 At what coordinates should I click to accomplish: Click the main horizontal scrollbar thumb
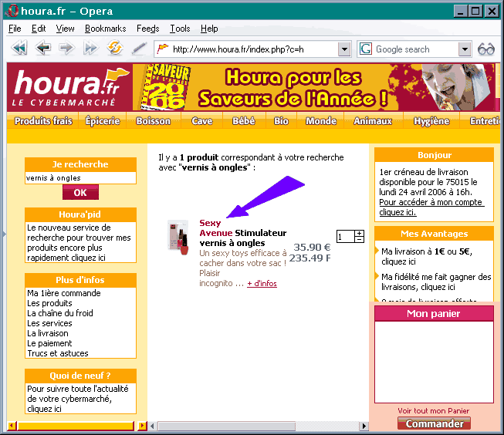(x=226, y=426)
